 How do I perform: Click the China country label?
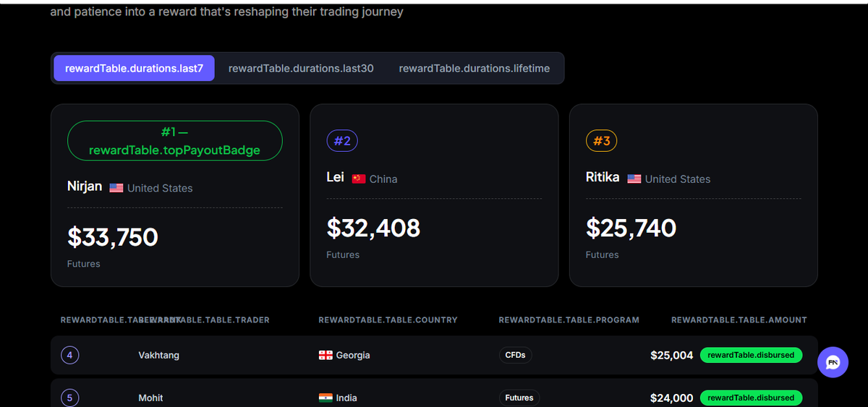click(383, 179)
